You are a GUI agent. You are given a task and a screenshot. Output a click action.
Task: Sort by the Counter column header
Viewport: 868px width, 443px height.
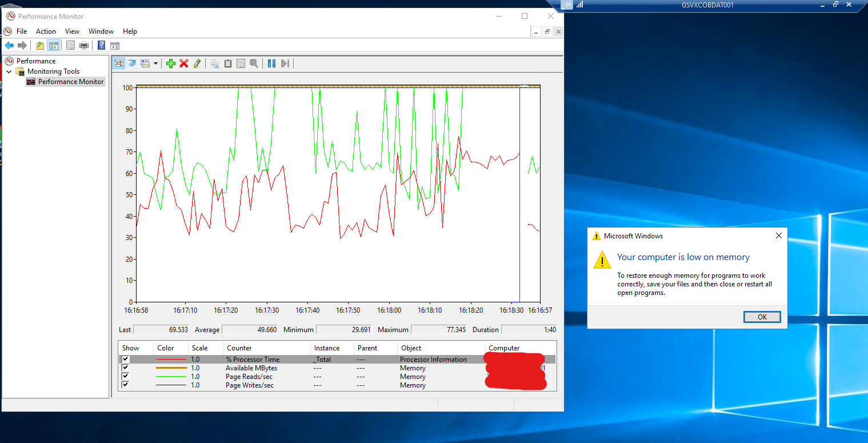267,348
